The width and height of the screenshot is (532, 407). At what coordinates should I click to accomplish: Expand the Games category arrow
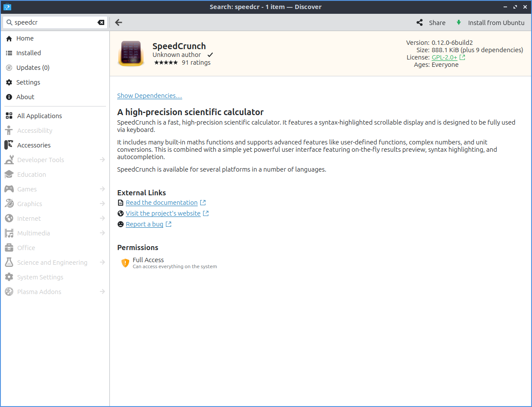click(x=102, y=189)
